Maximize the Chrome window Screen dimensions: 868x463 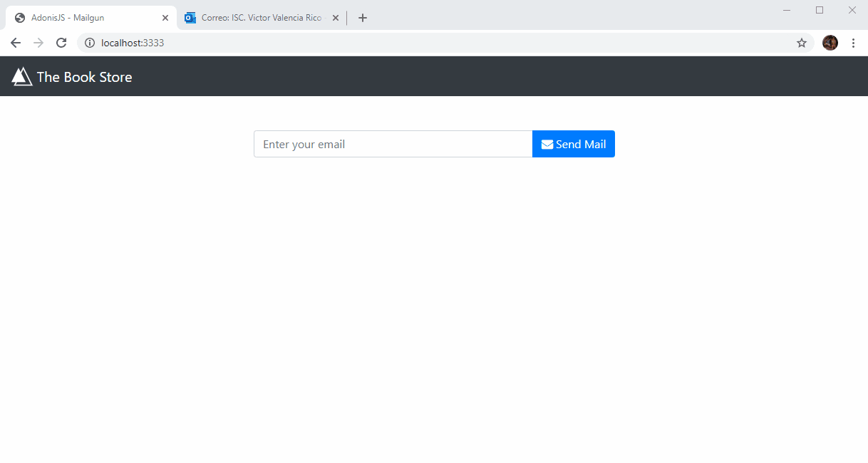click(820, 10)
